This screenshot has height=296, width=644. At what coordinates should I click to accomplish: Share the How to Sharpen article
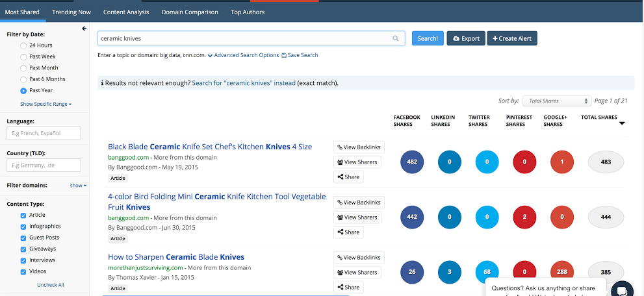[348, 287]
